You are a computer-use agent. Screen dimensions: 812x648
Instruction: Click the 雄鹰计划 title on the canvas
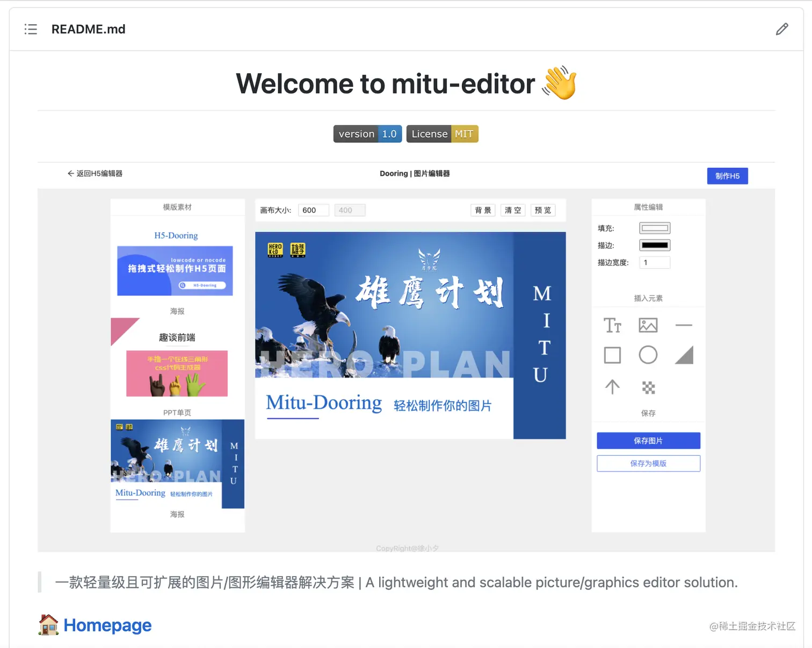click(431, 293)
